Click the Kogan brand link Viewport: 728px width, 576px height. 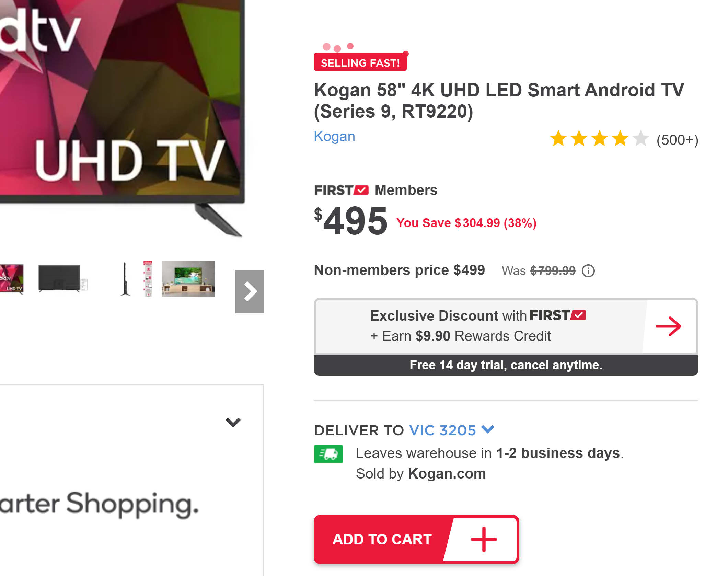[x=334, y=136]
